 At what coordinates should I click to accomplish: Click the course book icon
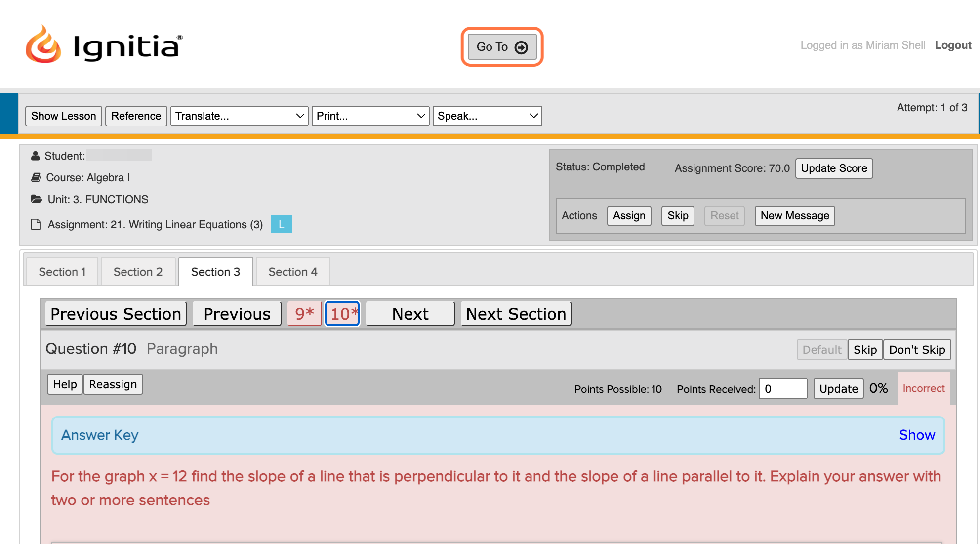click(36, 177)
